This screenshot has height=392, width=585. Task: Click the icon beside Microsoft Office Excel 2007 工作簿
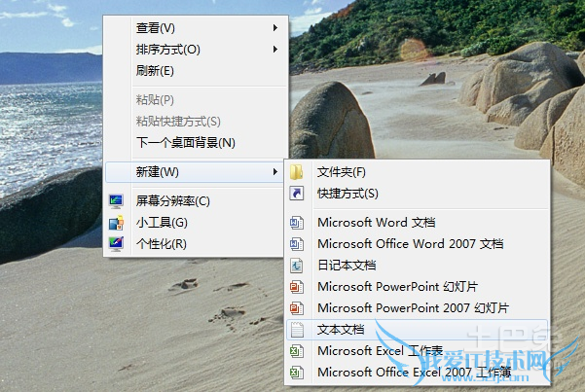tap(297, 373)
